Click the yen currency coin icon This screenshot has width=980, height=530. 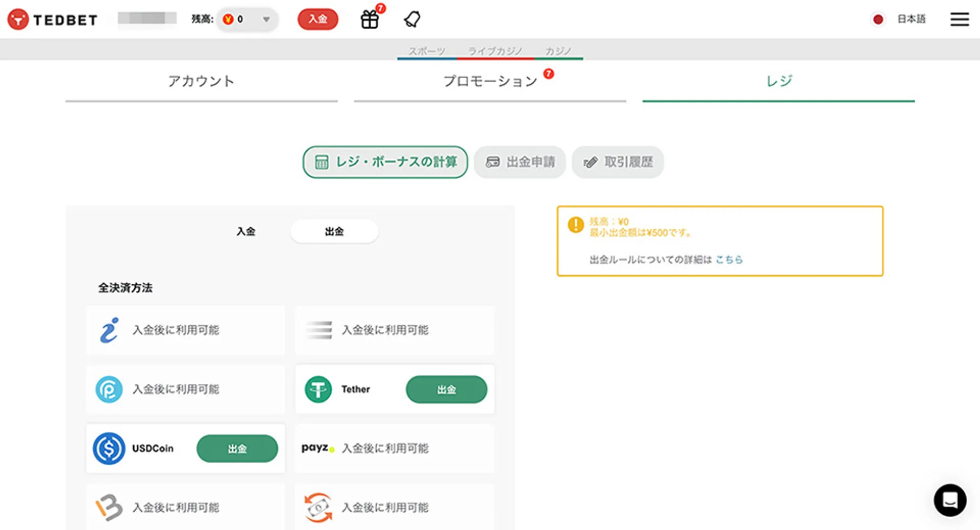228,19
